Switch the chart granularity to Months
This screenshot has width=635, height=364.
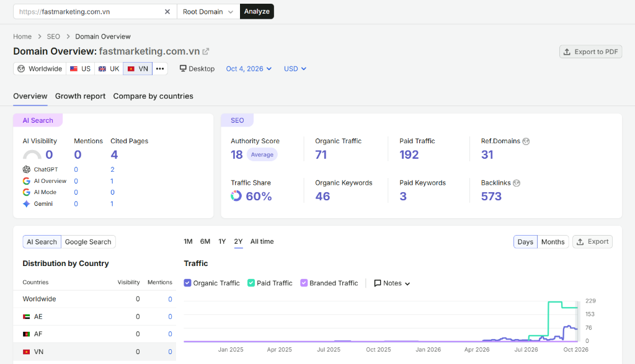point(553,242)
